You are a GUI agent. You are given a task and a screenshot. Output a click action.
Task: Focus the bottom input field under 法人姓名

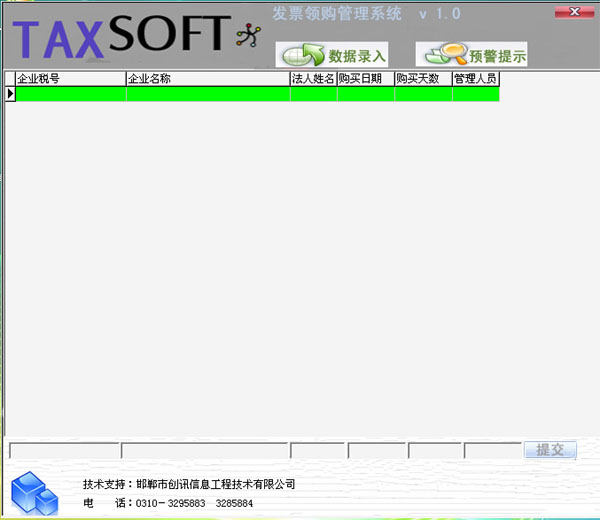point(317,451)
